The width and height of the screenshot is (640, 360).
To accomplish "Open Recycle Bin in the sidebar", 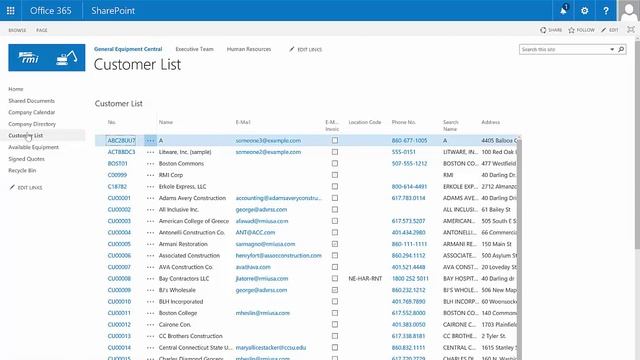I will (22, 171).
